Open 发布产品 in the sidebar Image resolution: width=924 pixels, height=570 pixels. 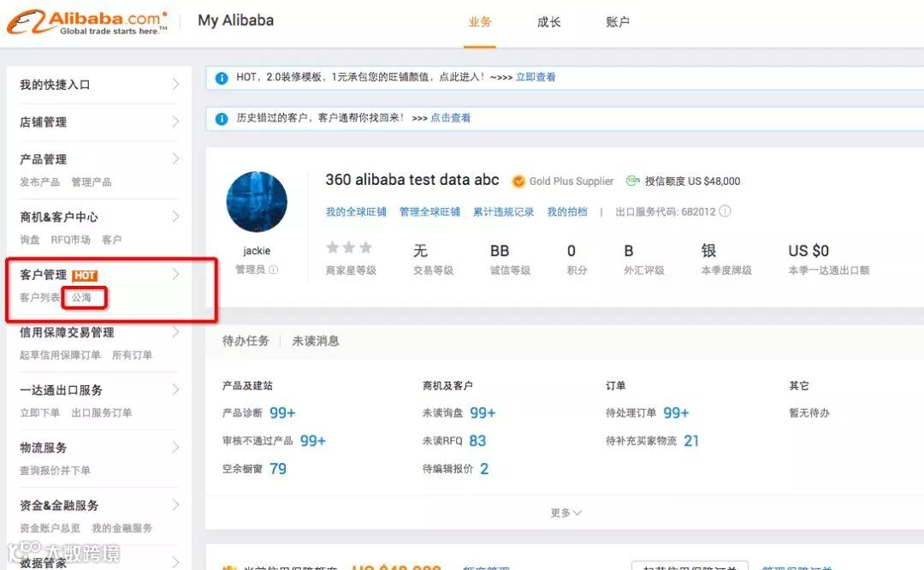pos(39,182)
